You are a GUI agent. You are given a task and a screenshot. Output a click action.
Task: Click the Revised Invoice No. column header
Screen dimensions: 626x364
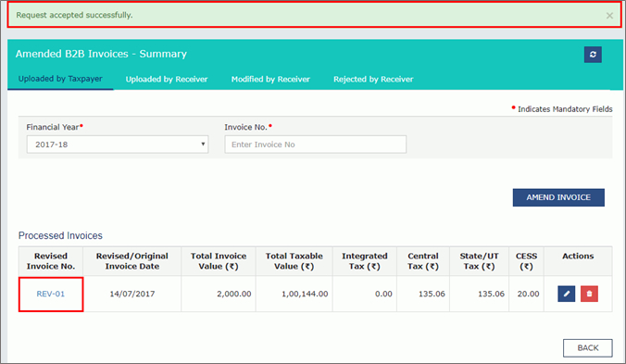click(x=51, y=261)
